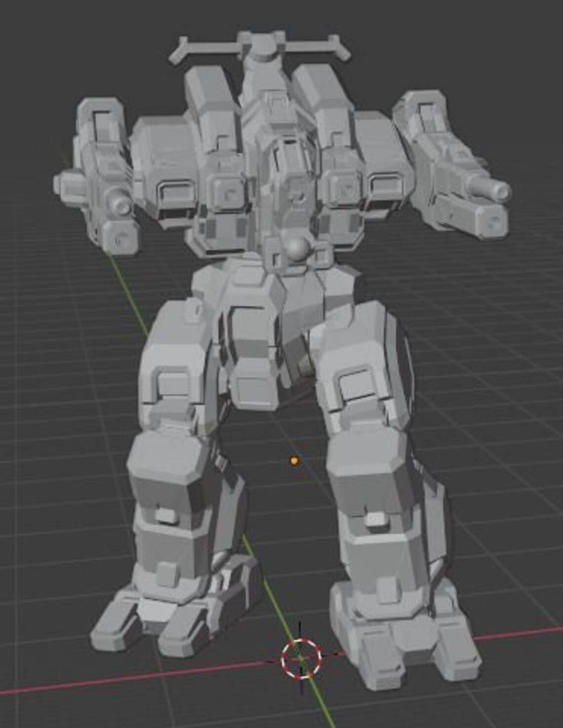Click the orange object origin dot
Image resolution: width=563 pixels, height=728 pixels.
point(293,460)
